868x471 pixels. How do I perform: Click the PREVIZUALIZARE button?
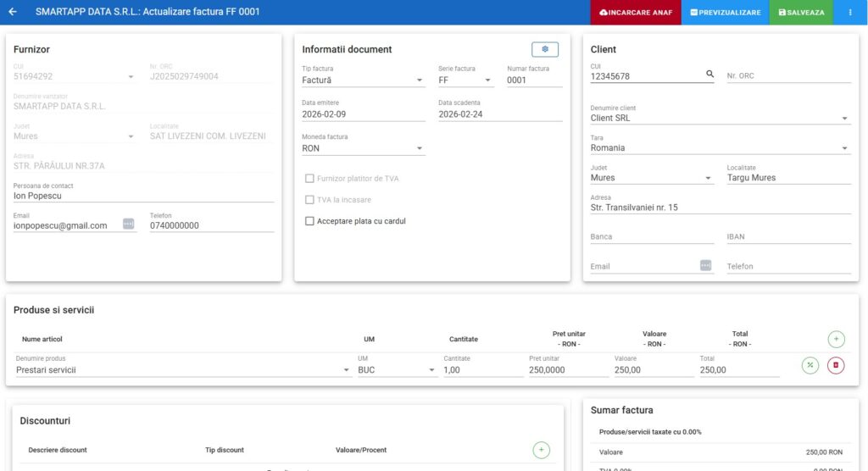coord(725,13)
